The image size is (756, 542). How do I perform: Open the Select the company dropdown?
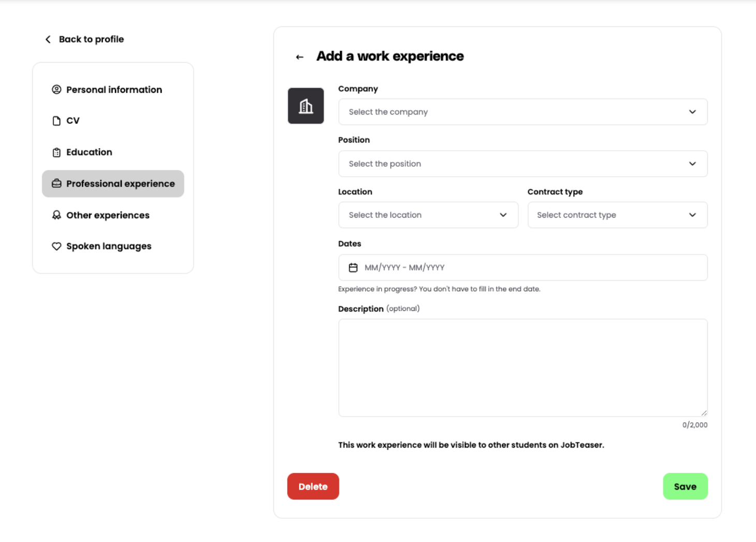click(522, 112)
